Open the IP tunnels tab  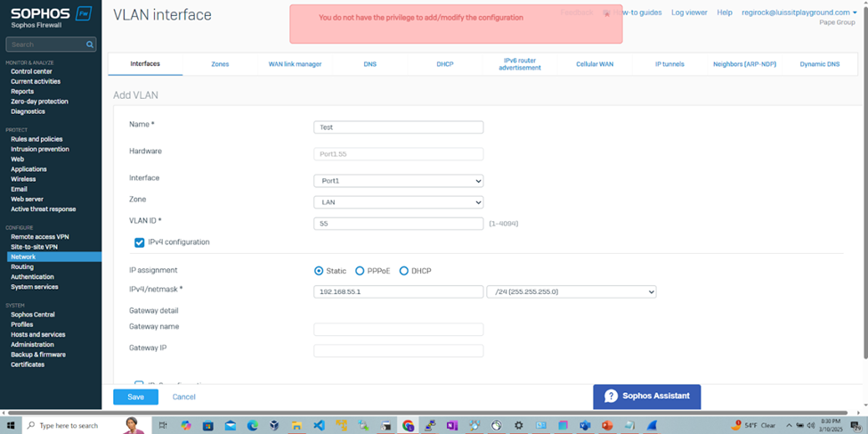coord(669,64)
